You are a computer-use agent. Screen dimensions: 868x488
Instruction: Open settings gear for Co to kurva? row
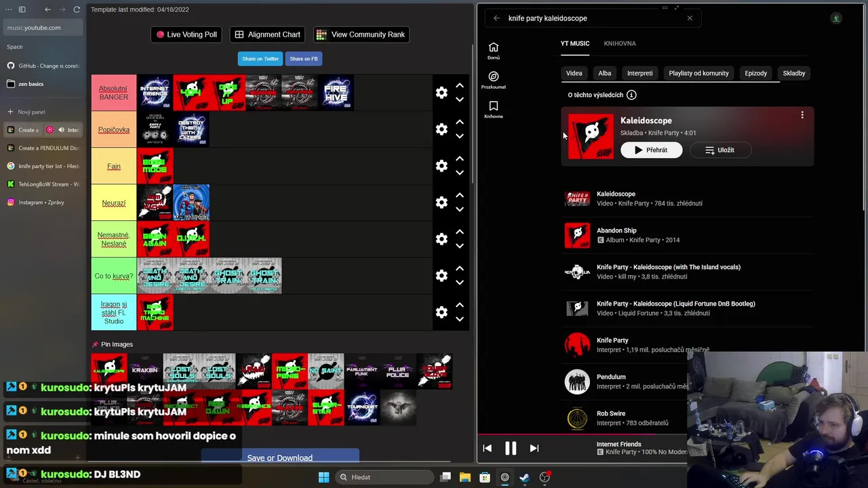click(x=441, y=276)
